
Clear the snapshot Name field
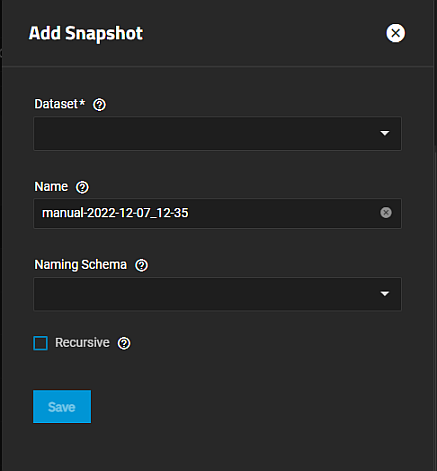pos(386,213)
